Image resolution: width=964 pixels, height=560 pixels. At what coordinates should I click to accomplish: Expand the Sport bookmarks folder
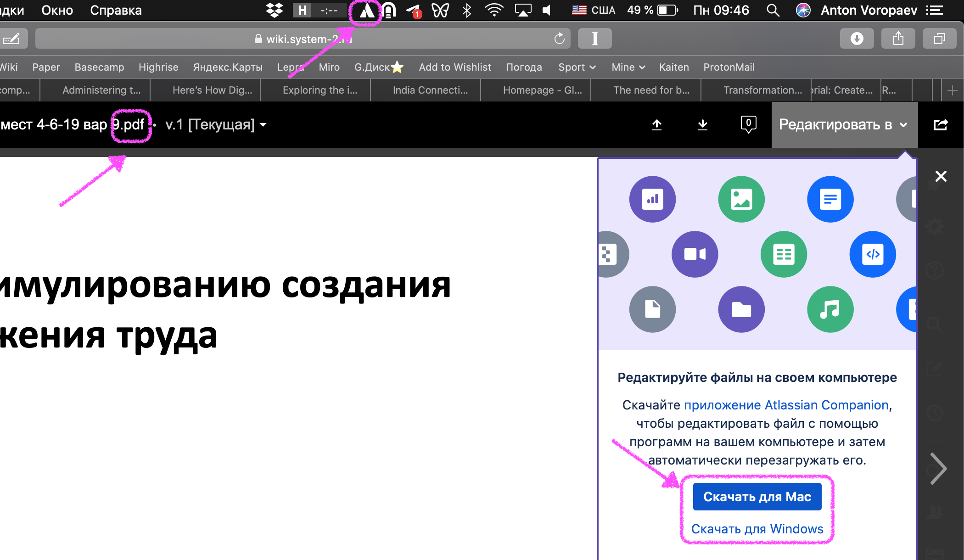coord(577,67)
